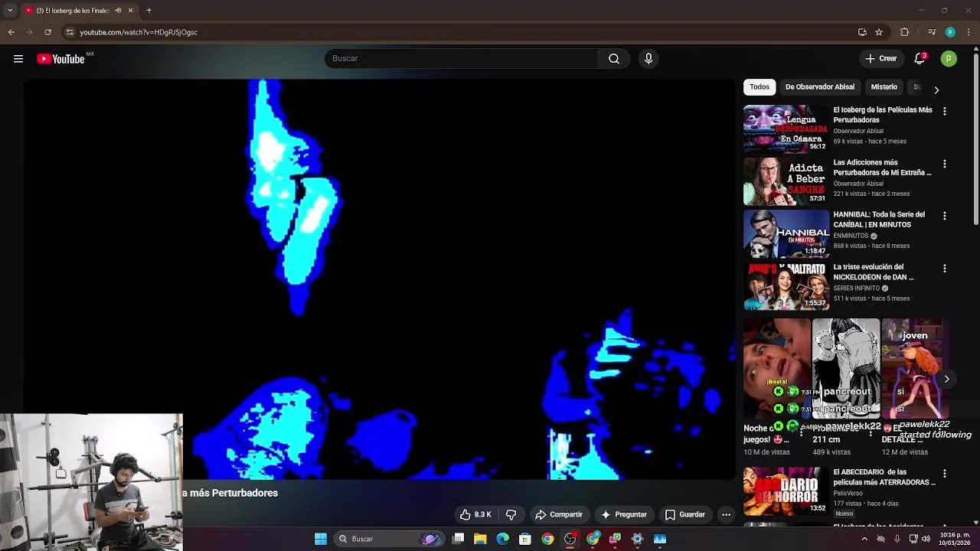Like the video with 8.3 K thumbs up
Viewport: 980px width, 551px height.
coord(475,515)
